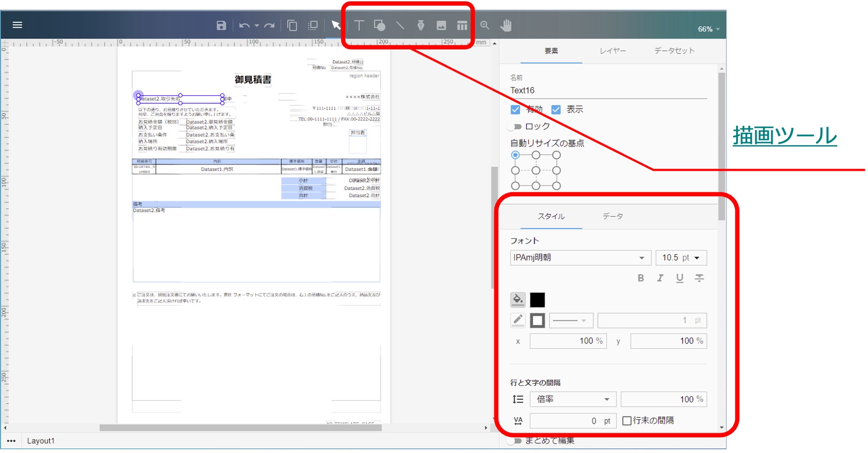
Task: Switch to the データセット tab
Action: (674, 51)
